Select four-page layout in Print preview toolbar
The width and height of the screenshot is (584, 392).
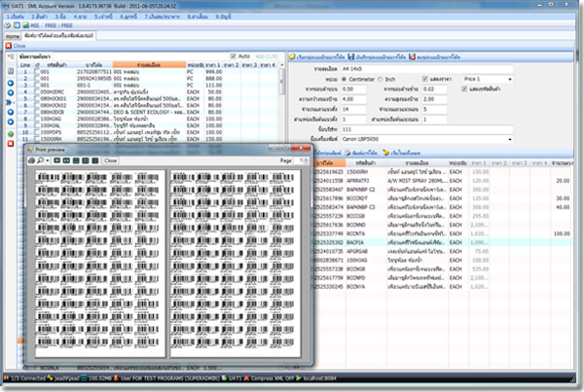point(86,160)
